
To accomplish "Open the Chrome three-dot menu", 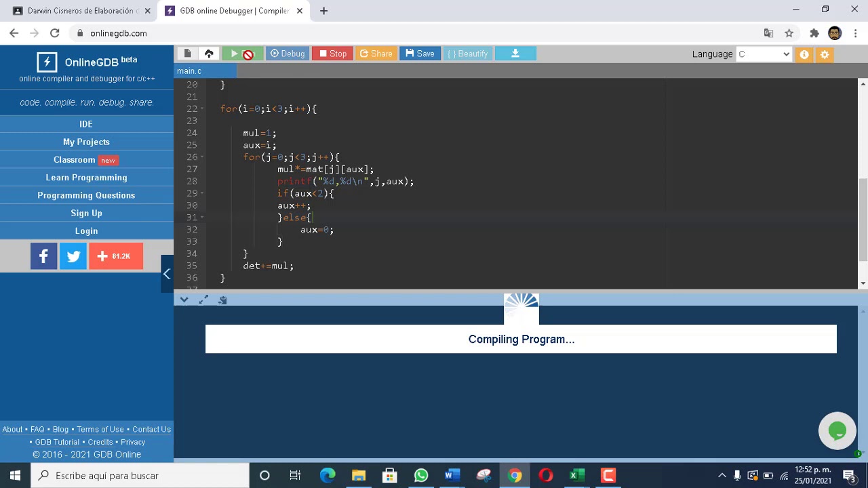I will [856, 33].
